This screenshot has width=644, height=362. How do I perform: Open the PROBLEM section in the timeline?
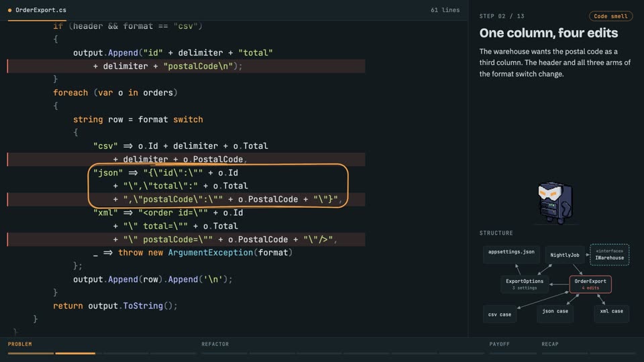click(19, 344)
